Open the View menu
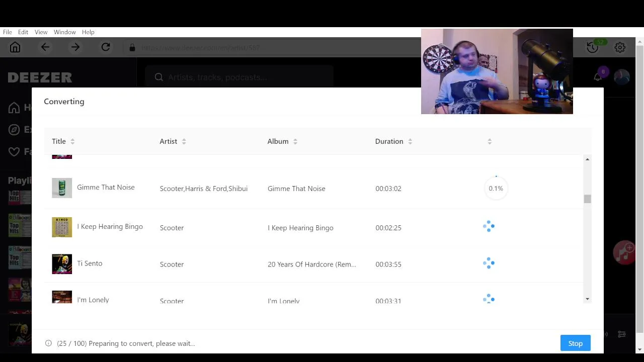Image resolution: width=644 pixels, height=362 pixels. click(41, 32)
